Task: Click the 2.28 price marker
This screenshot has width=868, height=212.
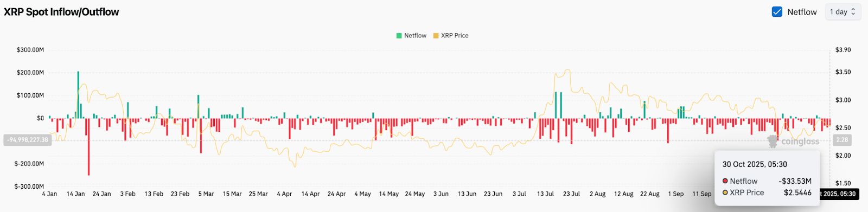Action: click(842, 140)
